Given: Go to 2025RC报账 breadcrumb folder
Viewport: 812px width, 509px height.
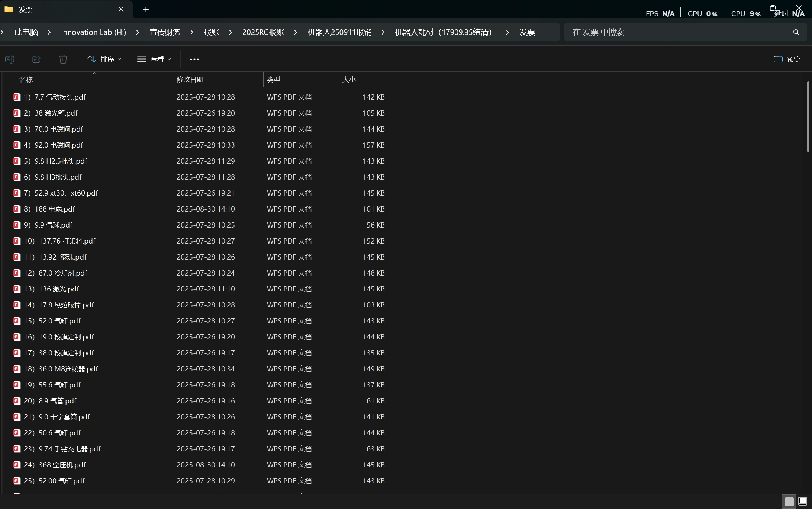Looking at the screenshot, I should click(263, 32).
